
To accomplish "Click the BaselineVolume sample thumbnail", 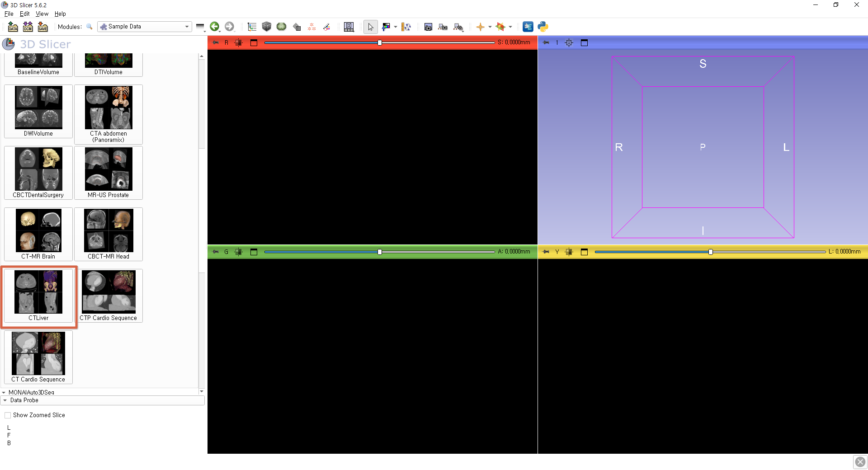I will (x=38, y=65).
